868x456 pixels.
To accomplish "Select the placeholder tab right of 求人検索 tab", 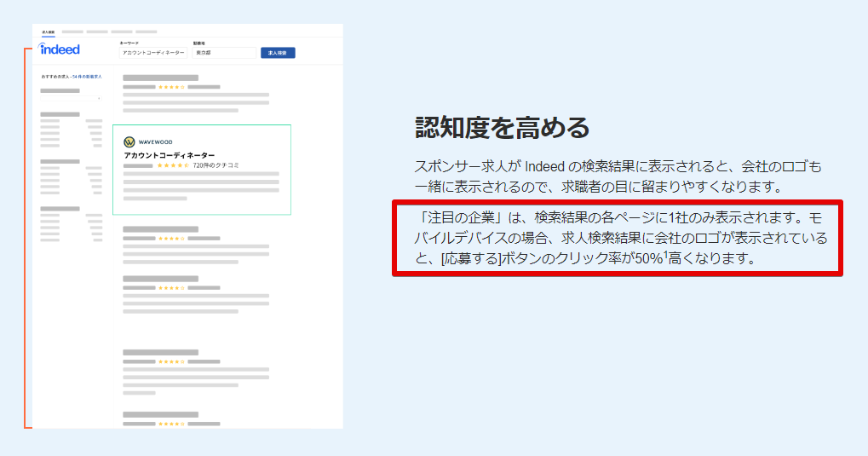I will click(x=72, y=32).
